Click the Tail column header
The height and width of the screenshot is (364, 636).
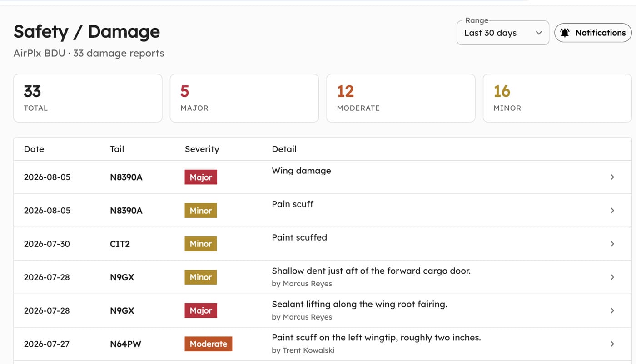pyautogui.click(x=117, y=149)
